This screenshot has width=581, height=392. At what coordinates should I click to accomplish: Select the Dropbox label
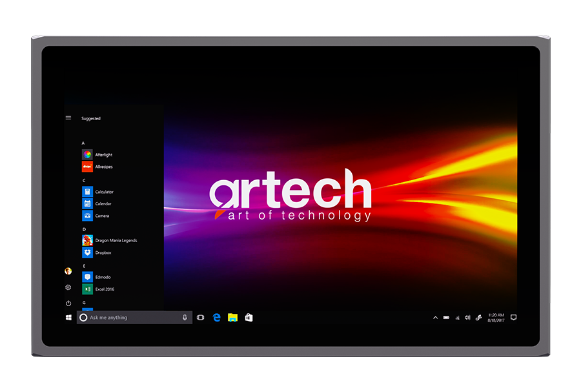click(x=103, y=253)
